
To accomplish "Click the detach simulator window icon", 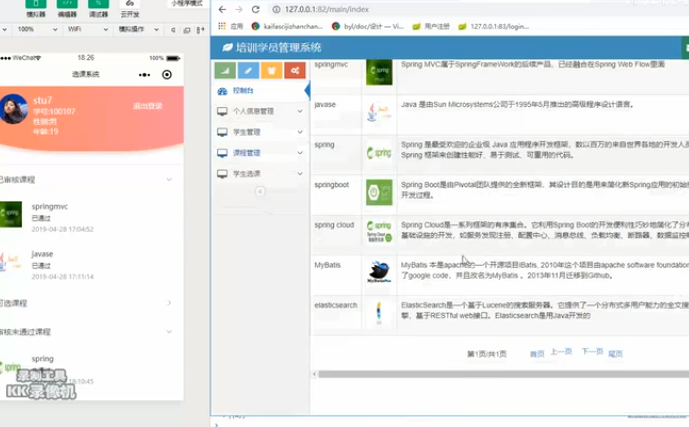I will click(x=187, y=30).
